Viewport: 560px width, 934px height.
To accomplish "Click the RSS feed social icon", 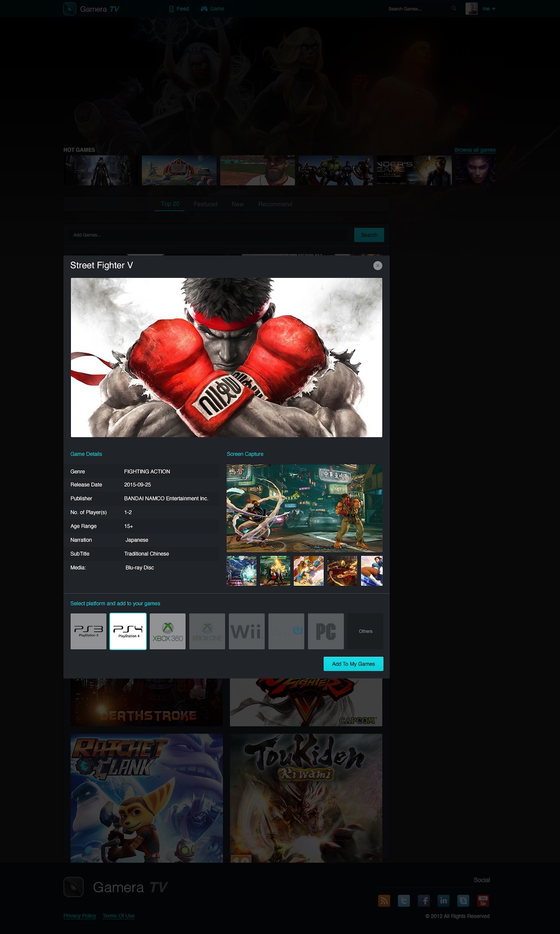I will [384, 901].
